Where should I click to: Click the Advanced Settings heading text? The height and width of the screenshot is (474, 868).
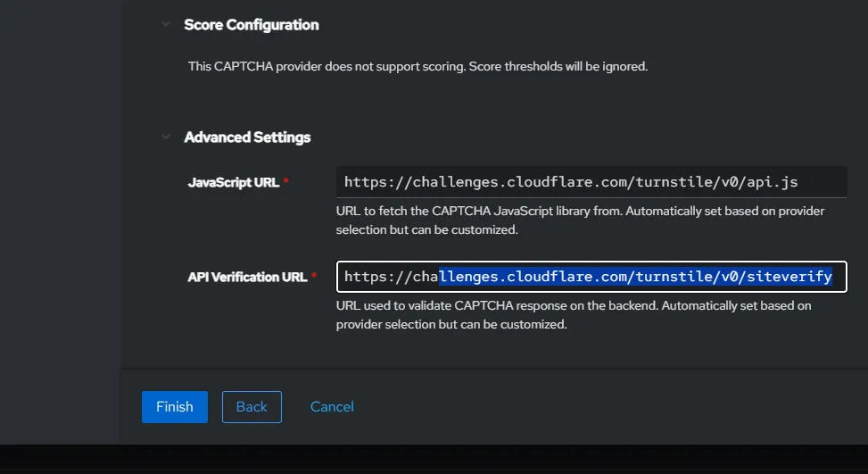tap(247, 137)
